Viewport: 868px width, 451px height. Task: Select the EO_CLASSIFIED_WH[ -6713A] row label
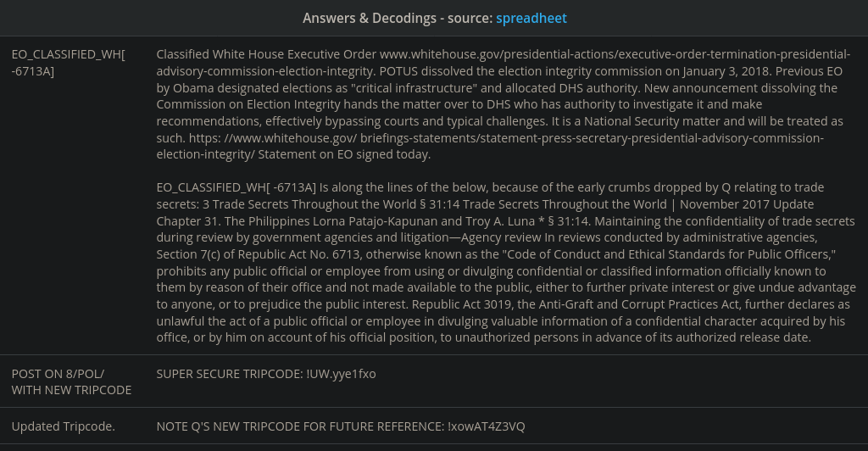coord(68,63)
